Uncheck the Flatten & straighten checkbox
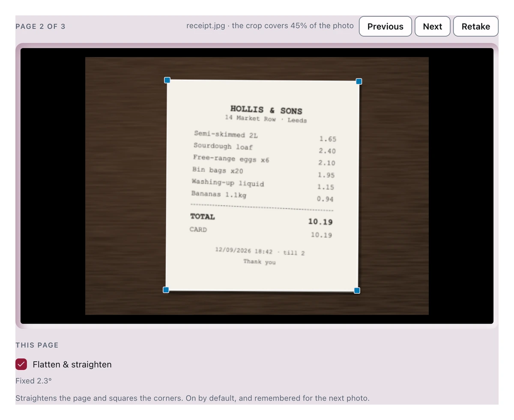The width and height of the screenshot is (514, 420). click(x=21, y=364)
